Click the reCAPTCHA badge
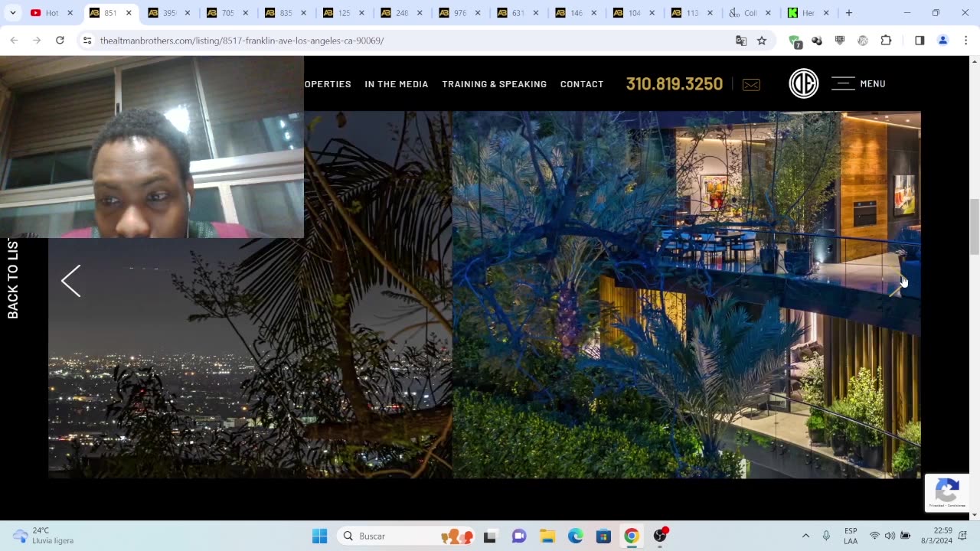980x551 pixels. coord(947,492)
